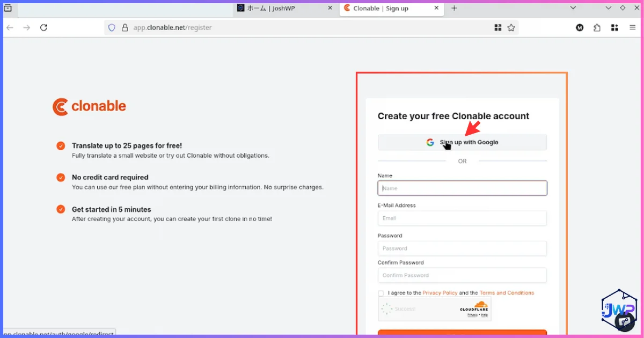Click into the Name field
The width and height of the screenshot is (644, 338).
click(462, 188)
